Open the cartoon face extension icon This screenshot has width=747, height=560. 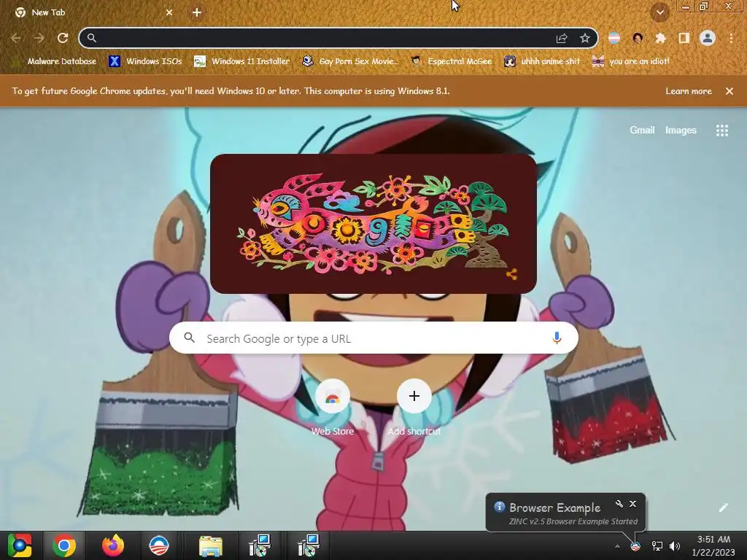click(638, 38)
